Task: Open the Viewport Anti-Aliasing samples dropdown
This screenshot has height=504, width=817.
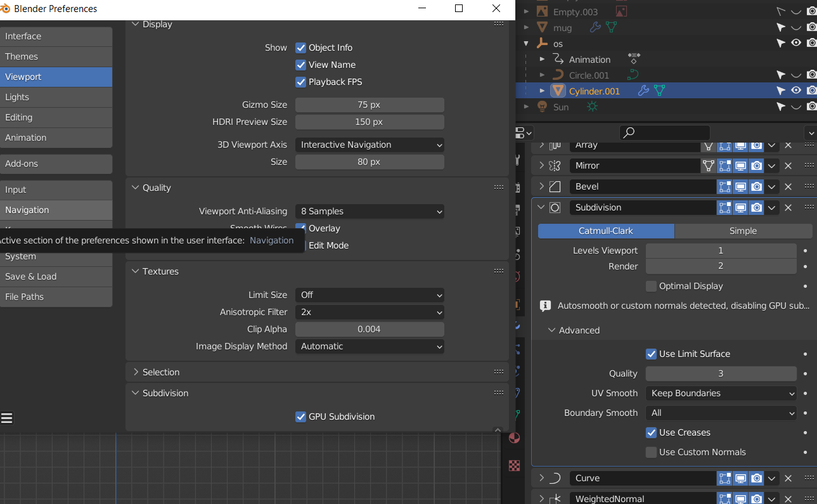Action: tap(370, 211)
